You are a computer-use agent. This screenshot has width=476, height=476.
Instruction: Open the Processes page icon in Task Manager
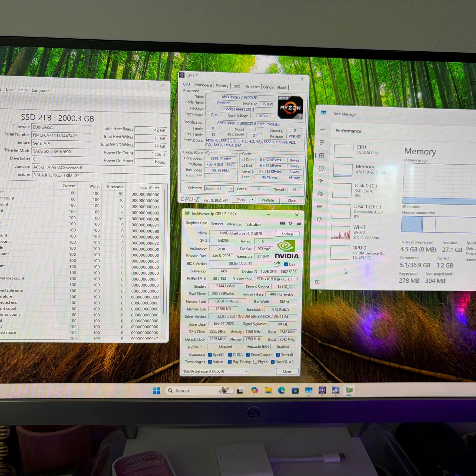click(x=322, y=142)
